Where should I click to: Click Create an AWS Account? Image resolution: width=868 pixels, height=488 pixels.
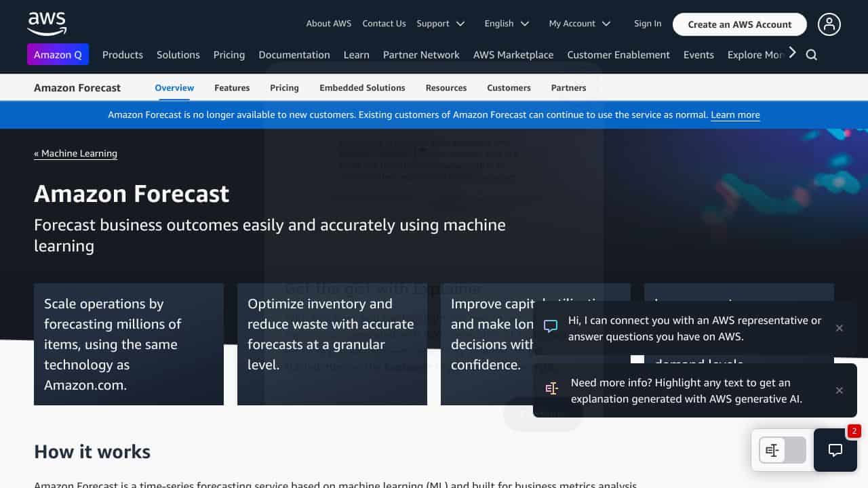point(740,24)
